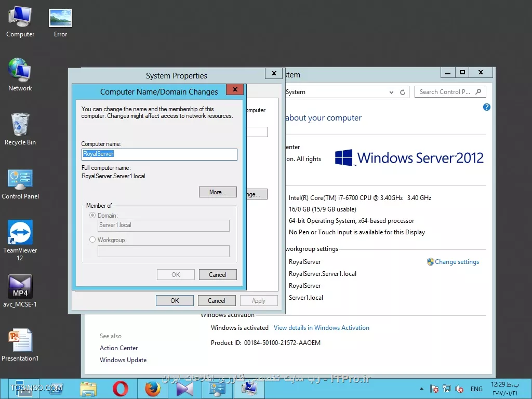Click OK in Computer Name/Domain Changes dialog
This screenshot has height=399, width=532.
pos(176,274)
